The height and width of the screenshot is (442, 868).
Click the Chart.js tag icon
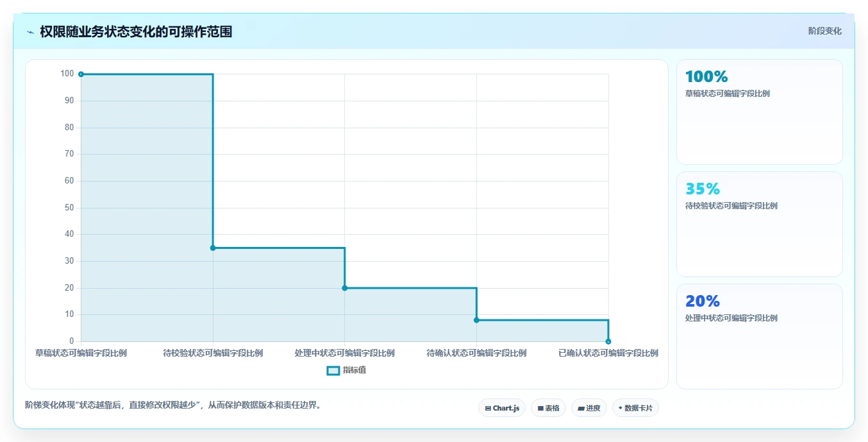click(x=488, y=408)
